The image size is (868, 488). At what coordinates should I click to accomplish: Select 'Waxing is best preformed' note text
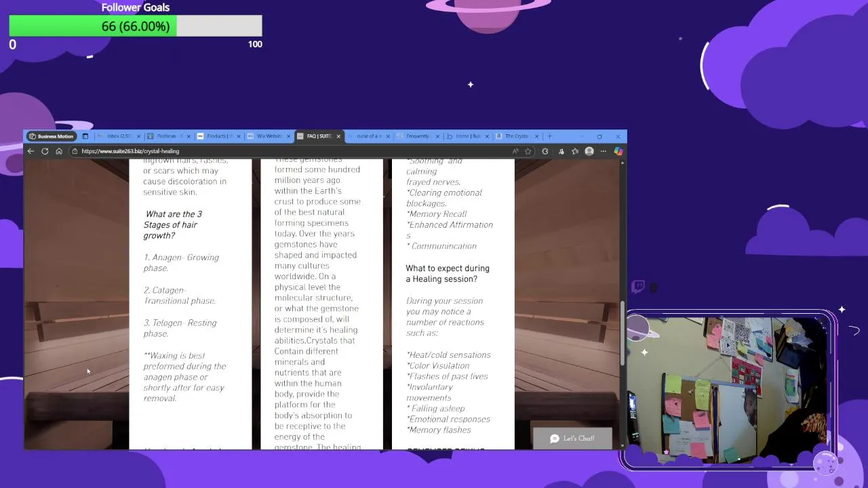coord(184,377)
